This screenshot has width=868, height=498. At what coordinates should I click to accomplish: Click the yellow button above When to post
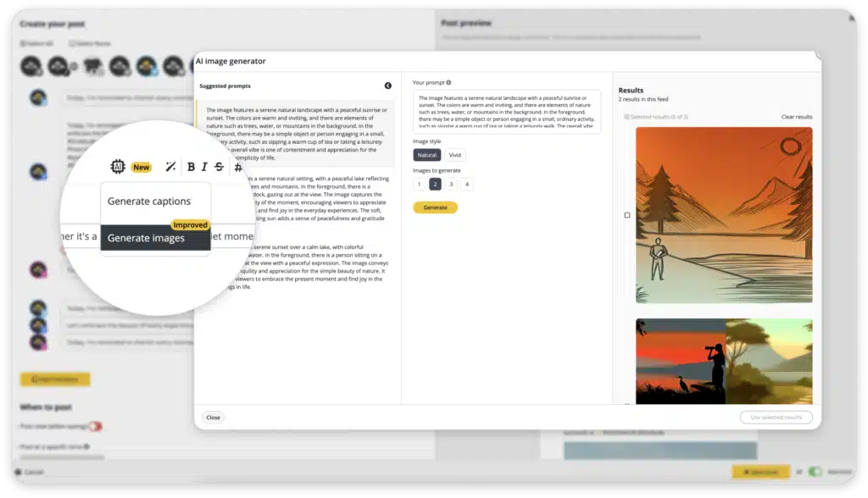(x=55, y=379)
